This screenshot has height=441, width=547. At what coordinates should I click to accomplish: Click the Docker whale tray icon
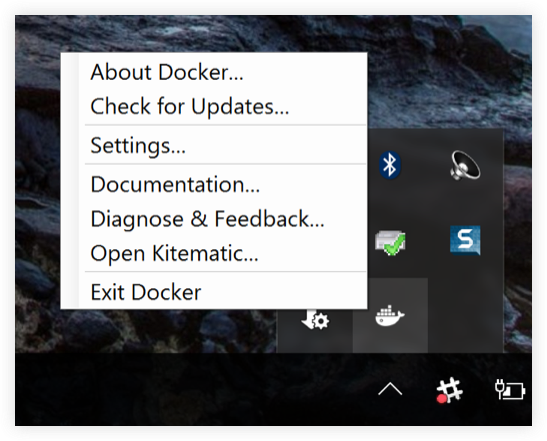(390, 316)
